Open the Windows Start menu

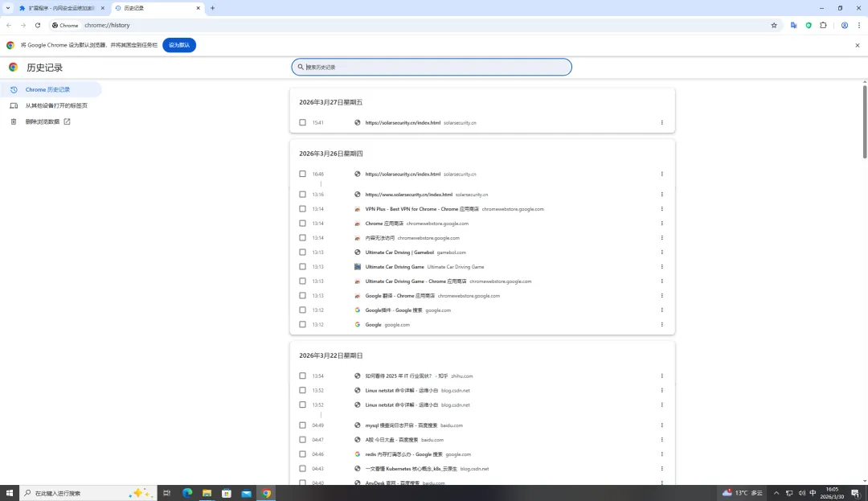[10, 493]
